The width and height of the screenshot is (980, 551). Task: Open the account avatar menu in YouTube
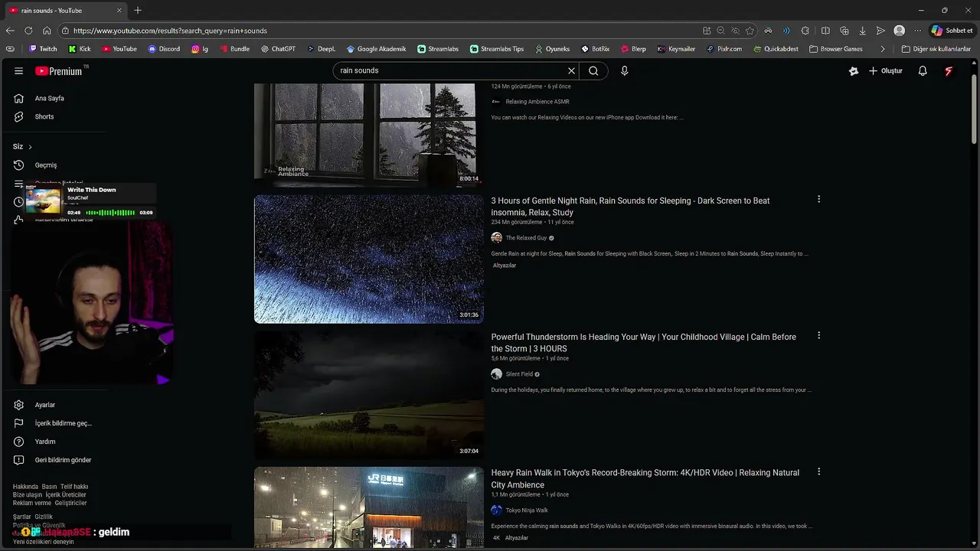(x=949, y=71)
